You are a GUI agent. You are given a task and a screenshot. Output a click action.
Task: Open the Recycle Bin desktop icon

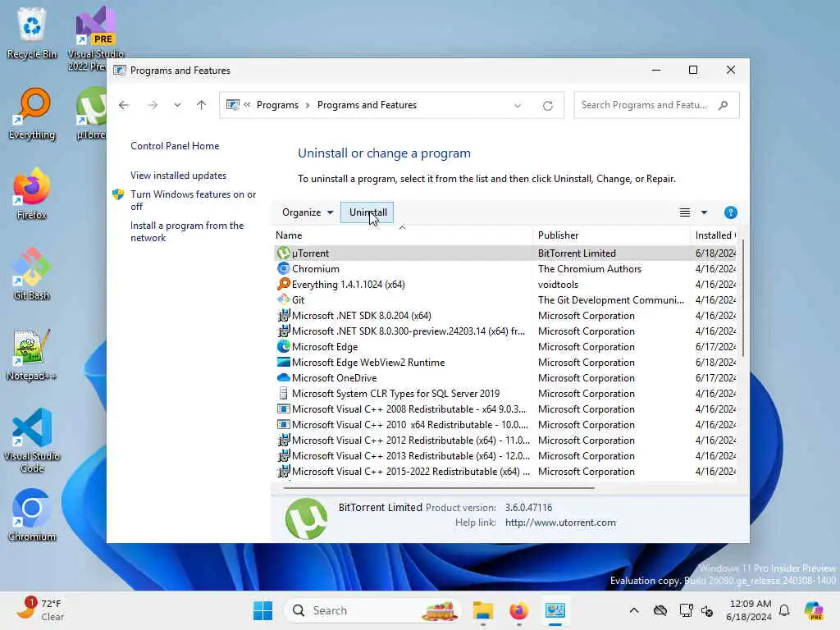32,33
